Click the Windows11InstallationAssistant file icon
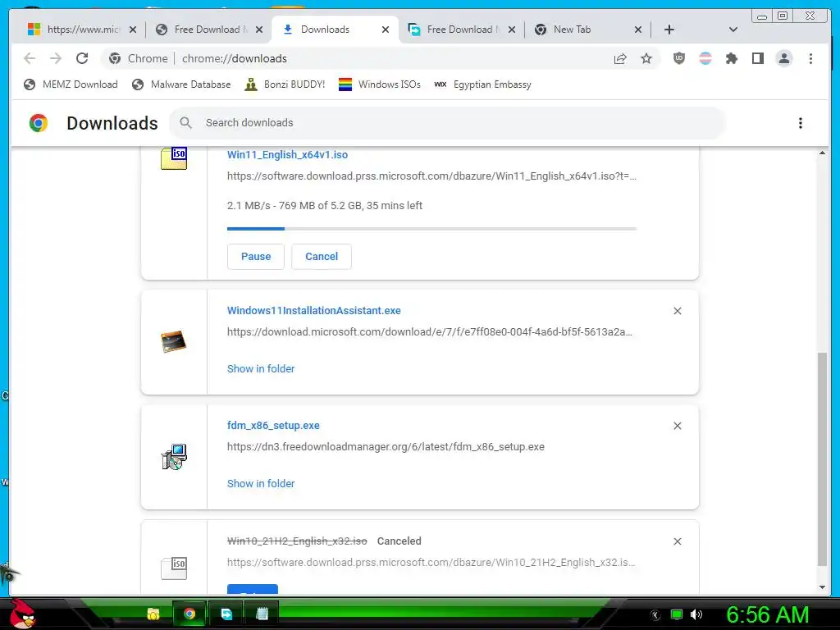The height and width of the screenshot is (630, 840). (x=174, y=341)
